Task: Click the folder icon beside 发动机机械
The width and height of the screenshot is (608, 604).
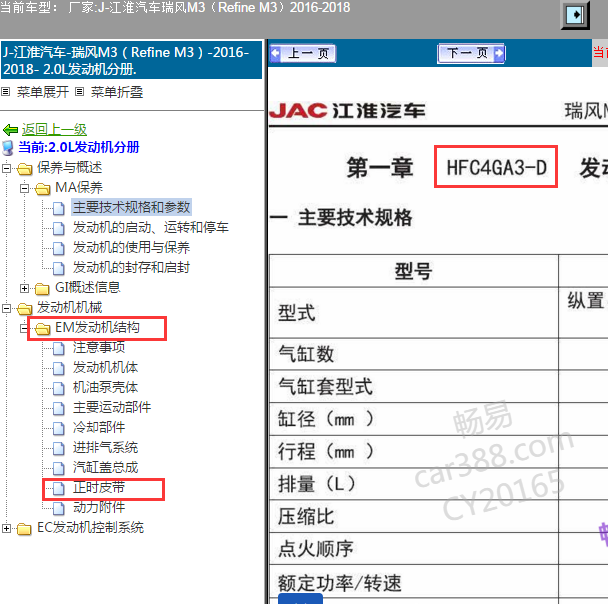Action: (x=24, y=309)
